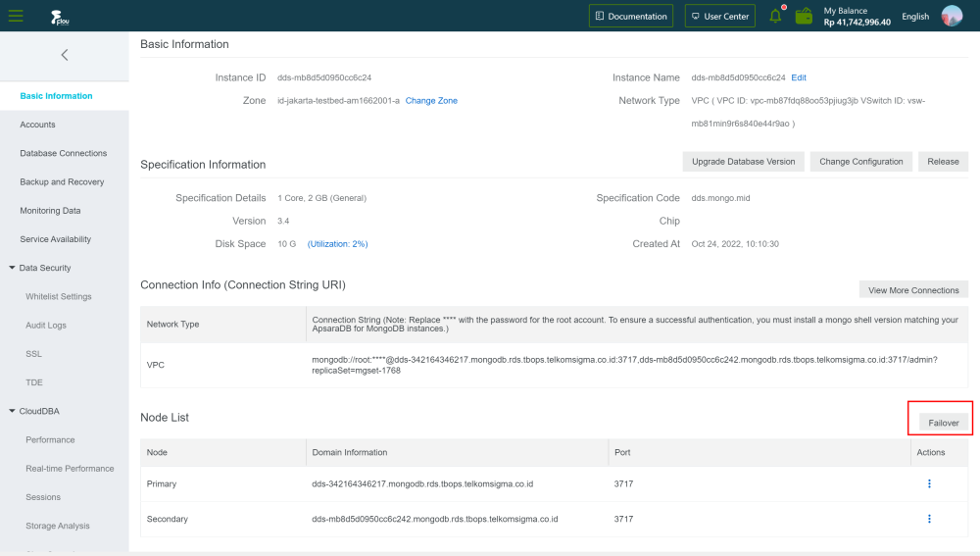Viewport: 980px width, 556px height.
Task: Click Upgrade Database Version button
Action: pyautogui.click(x=743, y=162)
